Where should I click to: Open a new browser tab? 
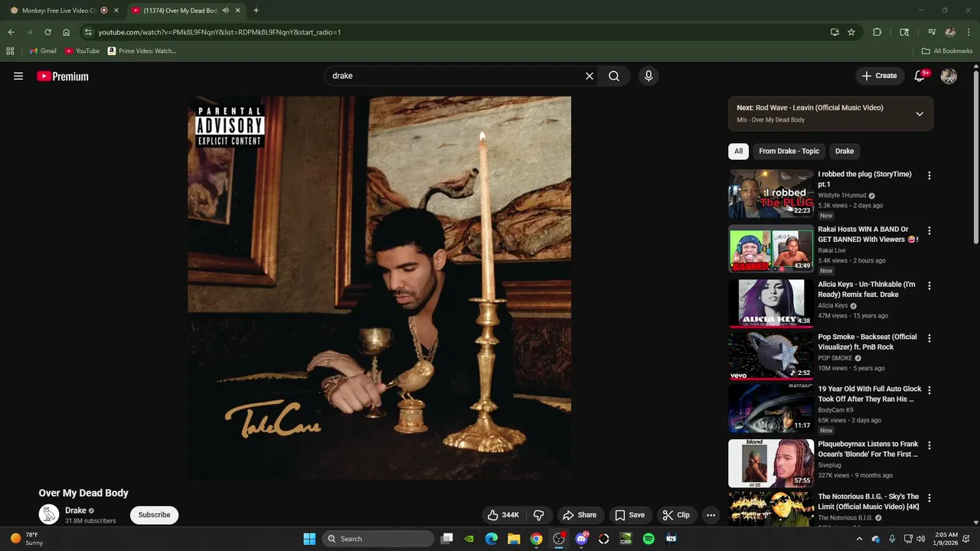(x=256, y=11)
